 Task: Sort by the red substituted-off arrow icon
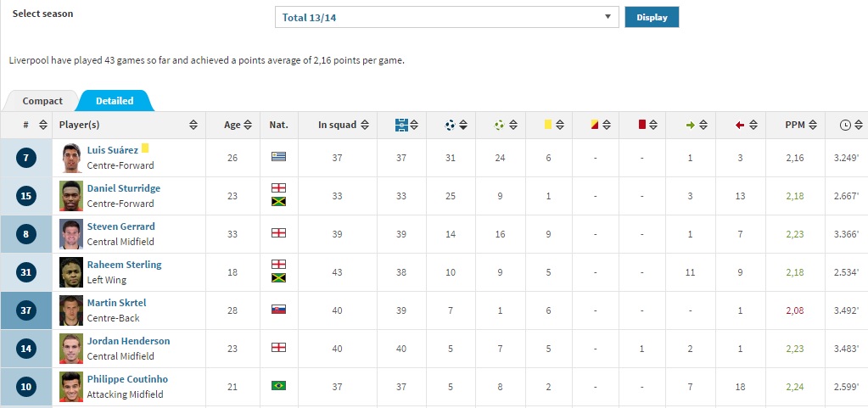[740, 125]
